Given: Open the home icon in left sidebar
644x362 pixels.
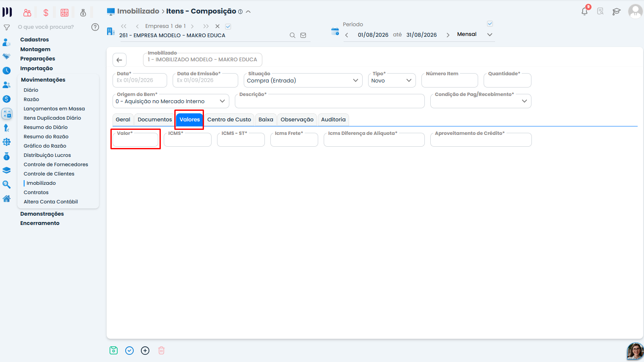Looking at the screenshot, I should pyautogui.click(x=7, y=198).
